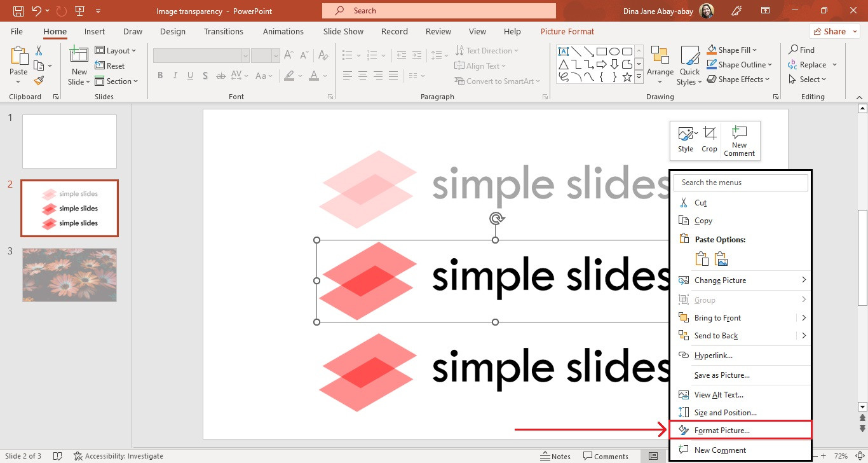Open Style option in mini toolbar
Screen dimensions: 868x463
click(x=686, y=140)
